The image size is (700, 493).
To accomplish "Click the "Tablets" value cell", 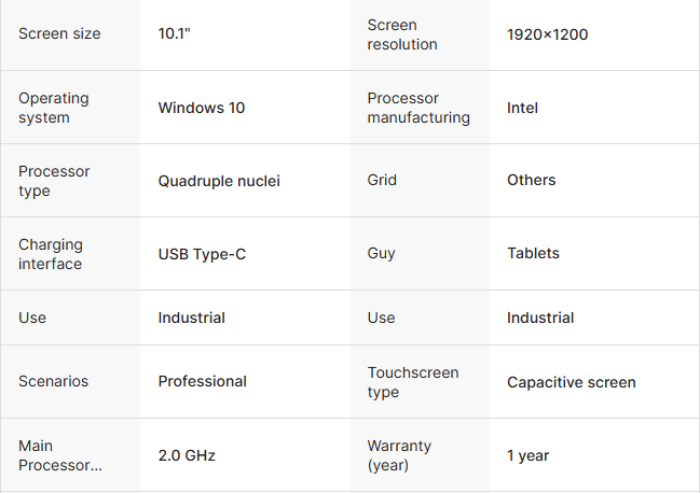I will pos(533,254).
